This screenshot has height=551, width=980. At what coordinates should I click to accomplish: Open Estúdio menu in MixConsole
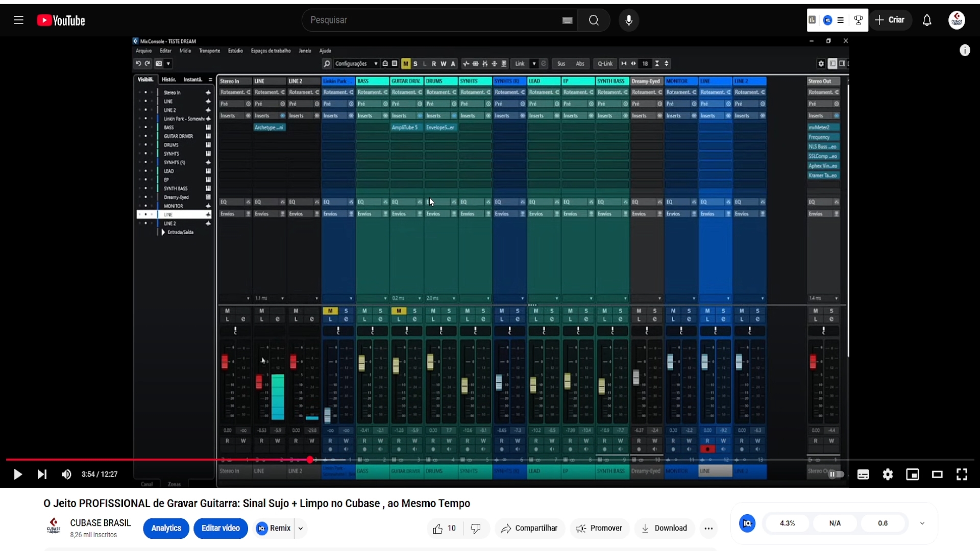coord(235,51)
